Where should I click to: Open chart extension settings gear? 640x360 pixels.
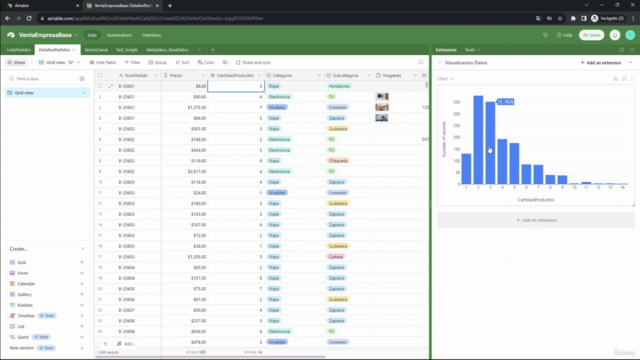[616, 79]
